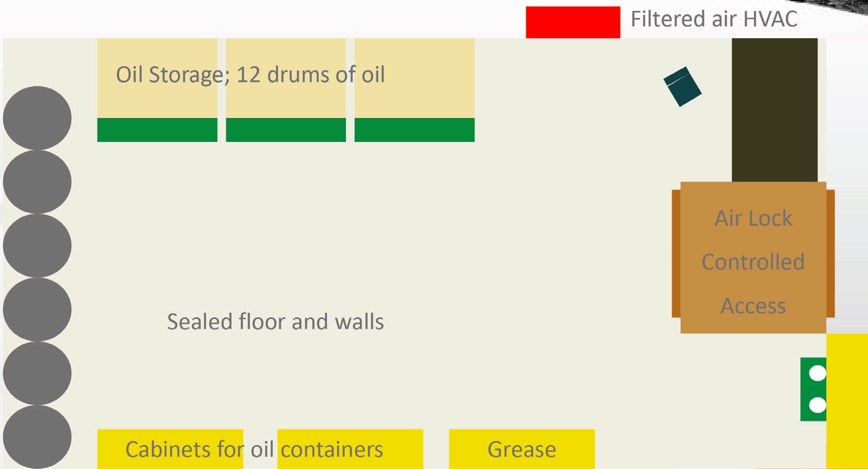Select the Filtered air HVAC label

click(714, 19)
